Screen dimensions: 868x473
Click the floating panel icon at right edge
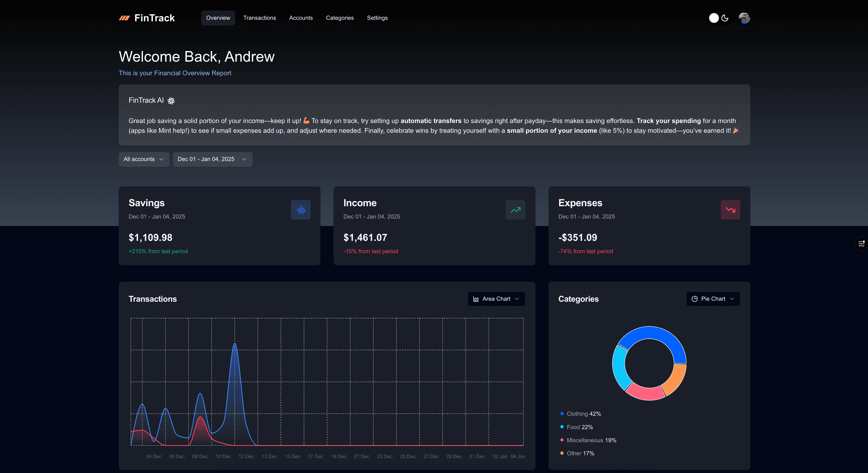[x=861, y=243]
